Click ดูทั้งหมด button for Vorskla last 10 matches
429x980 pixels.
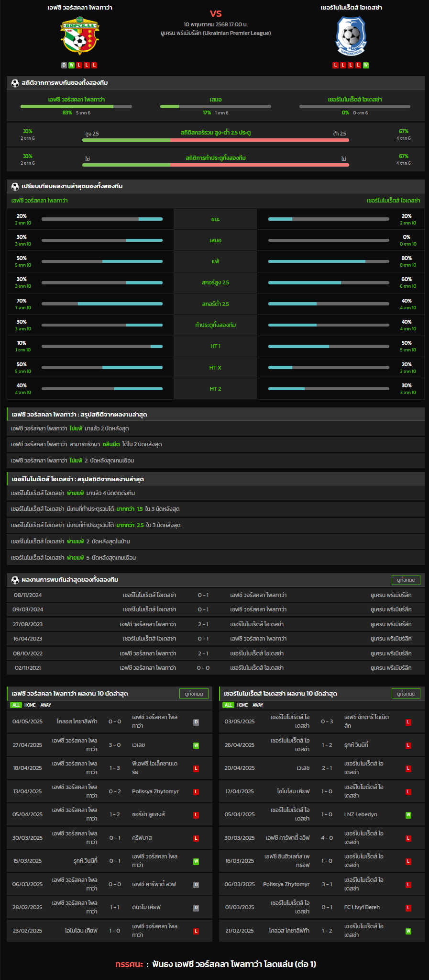pyautogui.click(x=193, y=693)
